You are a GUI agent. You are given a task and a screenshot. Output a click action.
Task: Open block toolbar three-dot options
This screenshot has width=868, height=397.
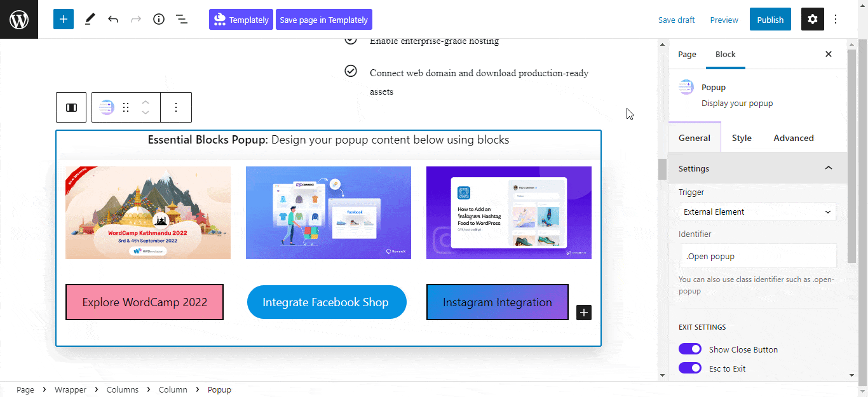[176, 107]
